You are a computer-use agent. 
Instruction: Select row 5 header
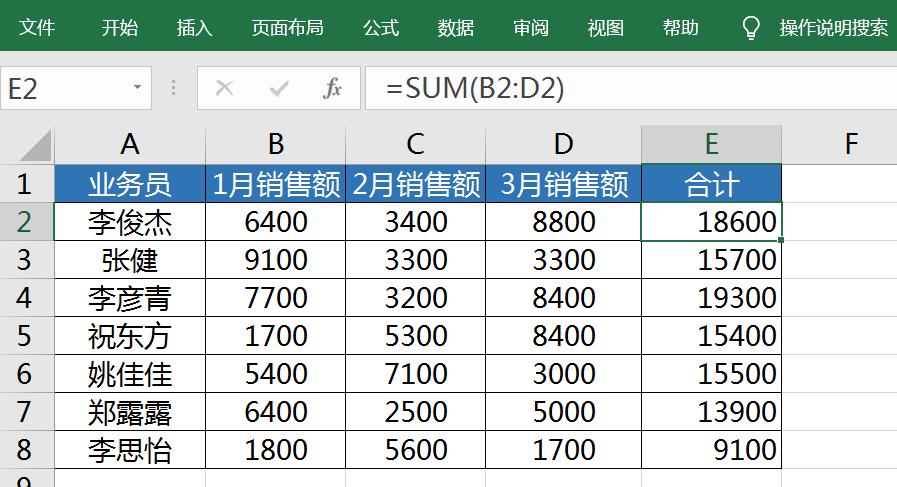(27, 335)
